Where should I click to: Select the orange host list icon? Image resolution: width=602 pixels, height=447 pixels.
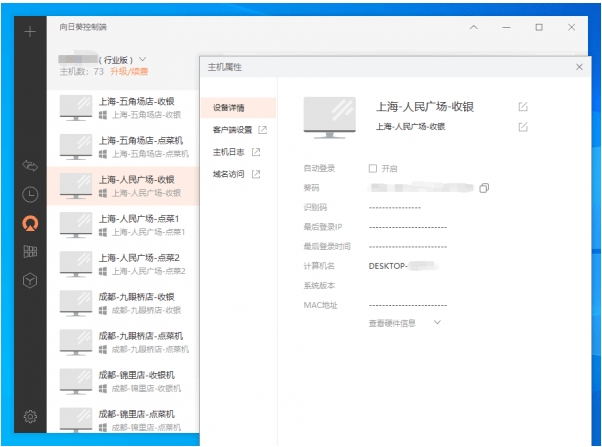coord(30,223)
